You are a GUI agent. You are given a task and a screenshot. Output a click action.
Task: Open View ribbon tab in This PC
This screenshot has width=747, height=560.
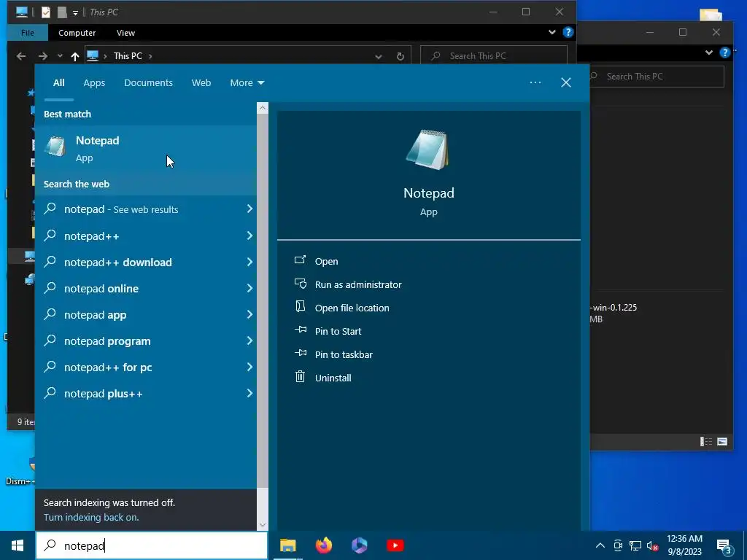pyautogui.click(x=125, y=33)
